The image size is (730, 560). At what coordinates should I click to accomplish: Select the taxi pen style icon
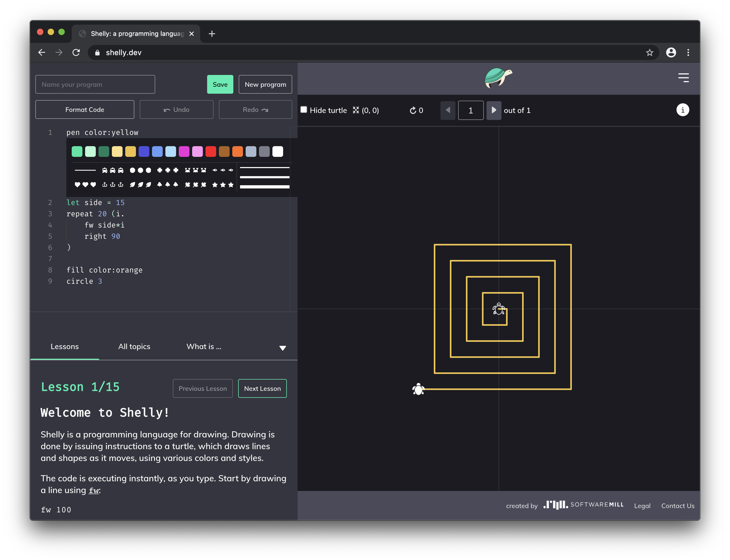pos(105,170)
